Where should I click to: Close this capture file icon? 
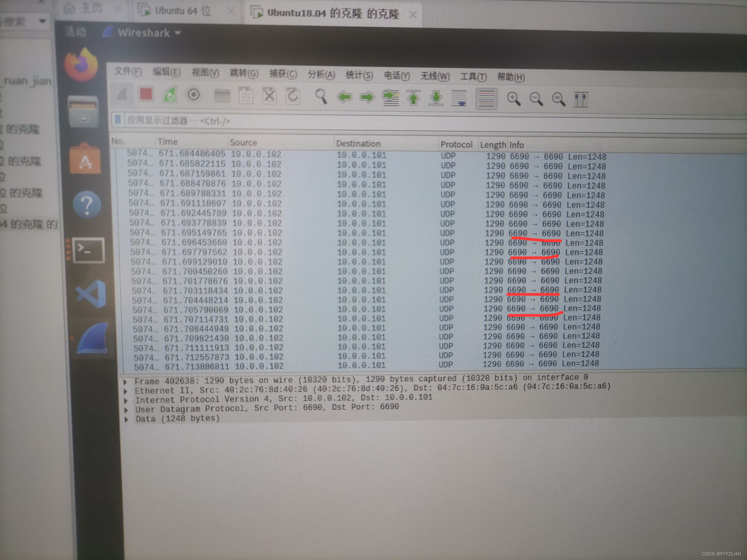click(269, 96)
